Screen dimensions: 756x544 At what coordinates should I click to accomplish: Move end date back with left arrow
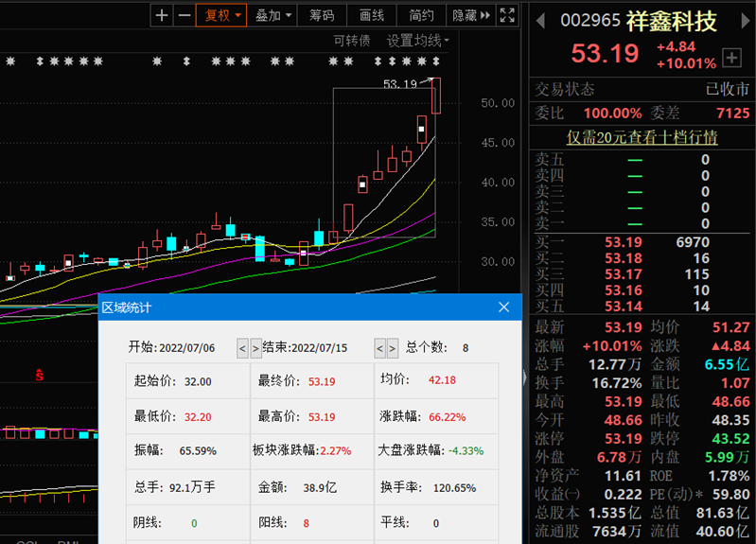pyautogui.click(x=379, y=348)
